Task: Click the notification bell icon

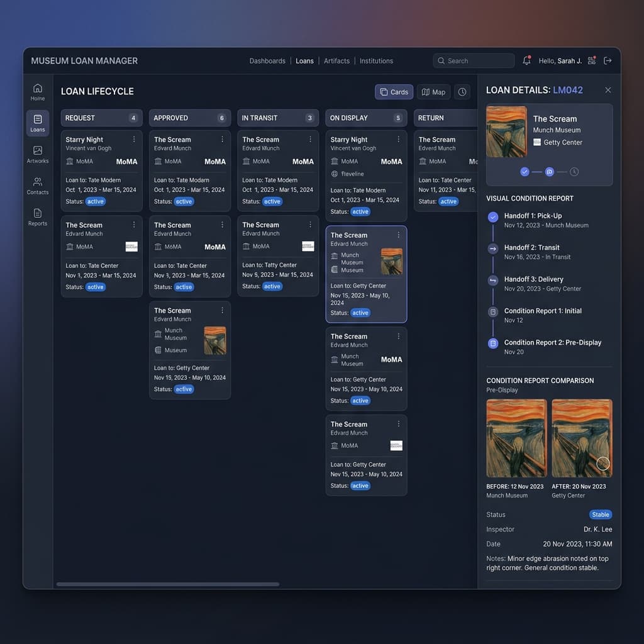Action: point(527,61)
